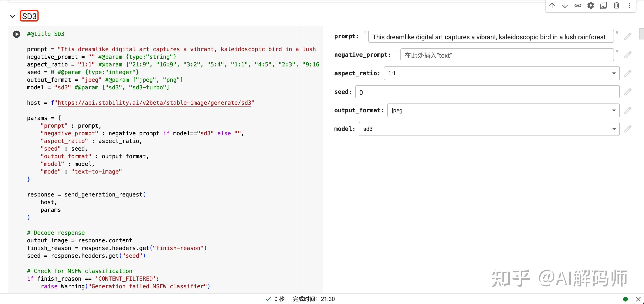Open more cell actions menu

coord(629,5)
